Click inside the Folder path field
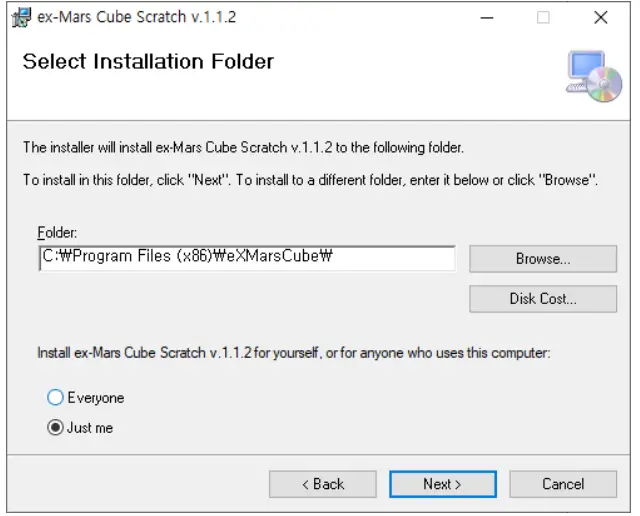The height and width of the screenshot is (516, 640). point(247,257)
